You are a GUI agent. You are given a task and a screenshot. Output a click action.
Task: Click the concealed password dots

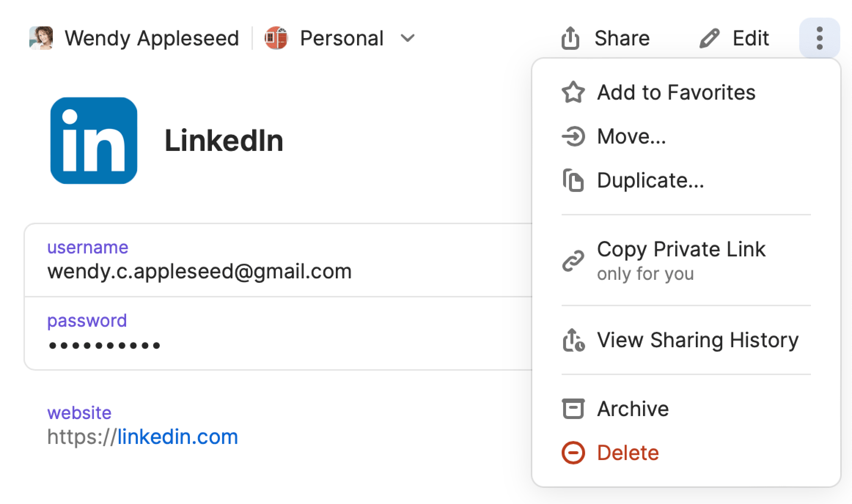click(x=104, y=345)
